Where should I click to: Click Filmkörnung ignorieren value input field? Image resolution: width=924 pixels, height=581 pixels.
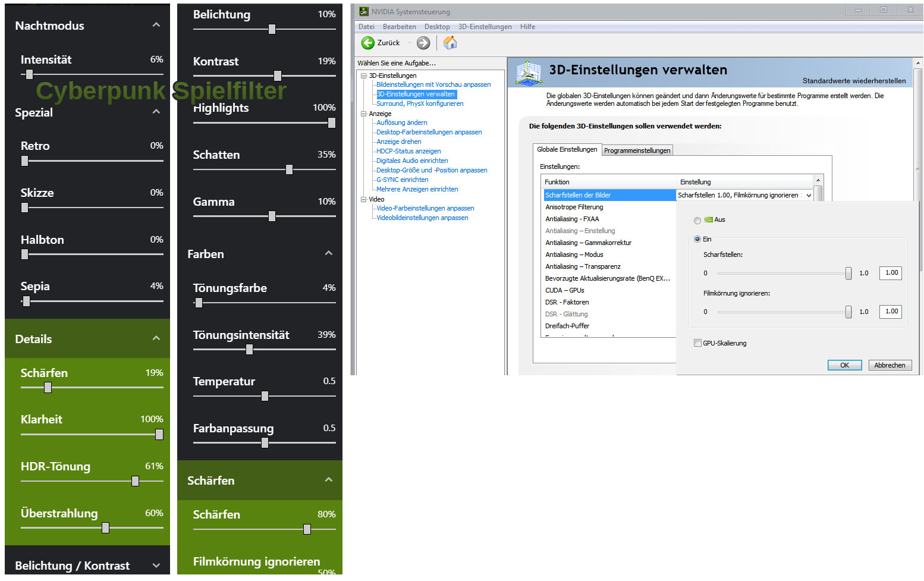[890, 312]
